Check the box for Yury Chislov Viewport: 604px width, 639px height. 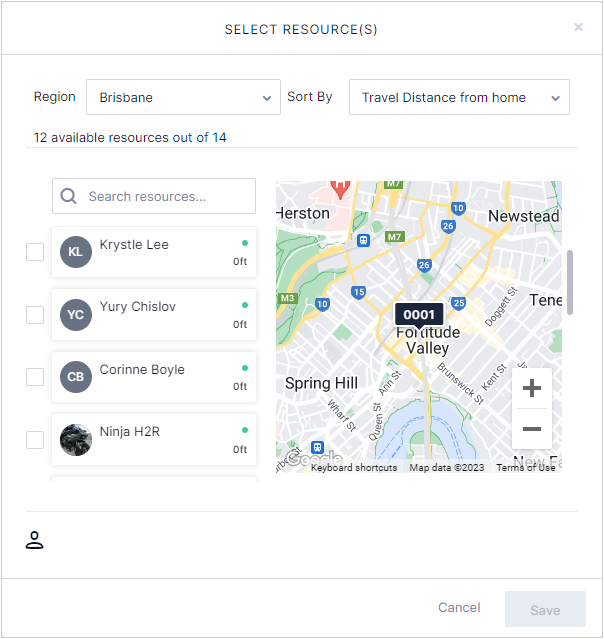click(x=35, y=315)
